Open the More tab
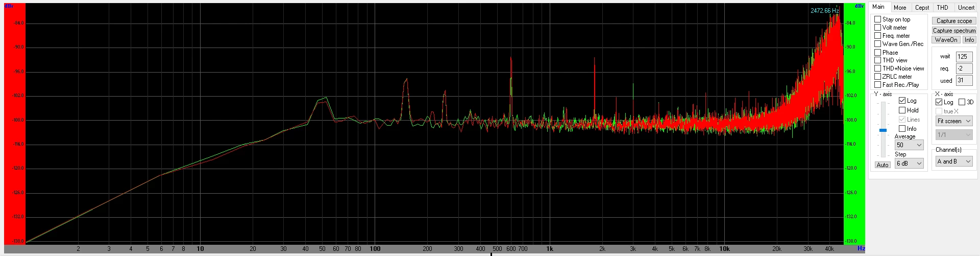 pos(900,8)
